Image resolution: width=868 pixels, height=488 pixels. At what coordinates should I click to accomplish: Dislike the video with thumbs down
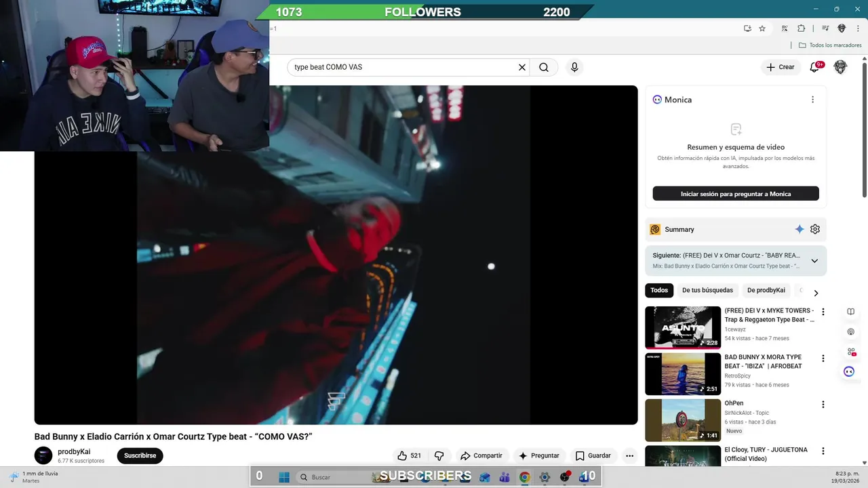click(x=439, y=455)
